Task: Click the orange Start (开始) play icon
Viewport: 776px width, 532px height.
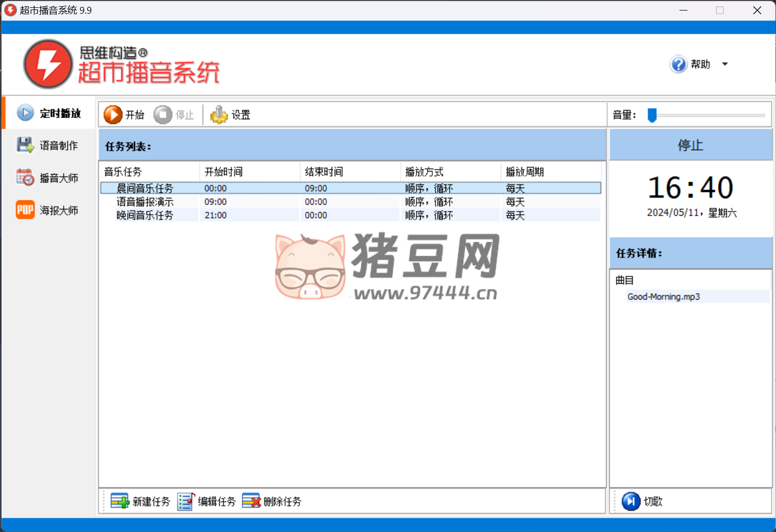Action: 113,114
